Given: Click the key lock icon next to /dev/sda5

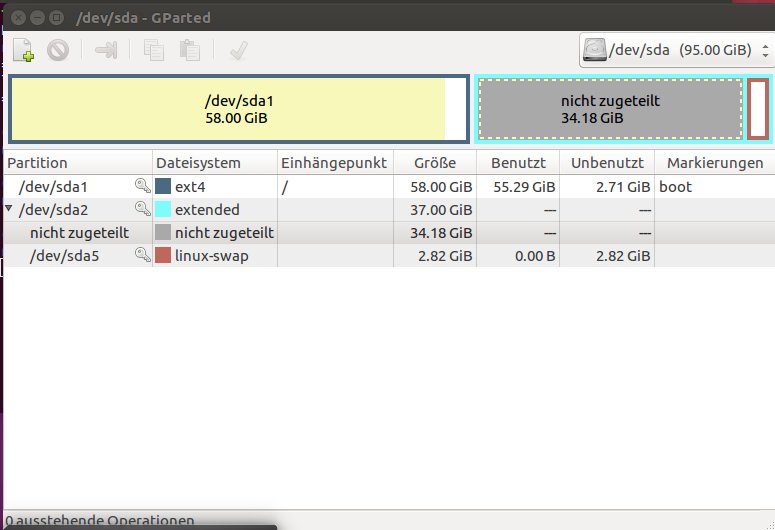Looking at the screenshot, I should click(x=143, y=255).
